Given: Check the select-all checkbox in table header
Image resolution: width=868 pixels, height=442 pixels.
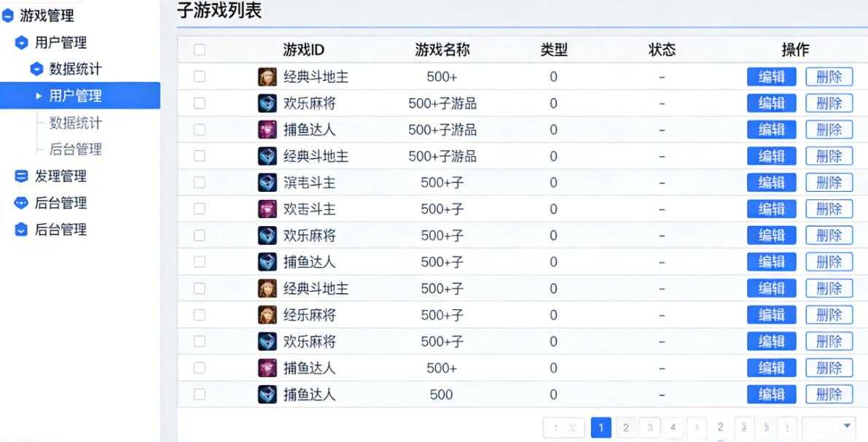Looking at the screenshot, I should pyautogui.click(x=200, y=49).
